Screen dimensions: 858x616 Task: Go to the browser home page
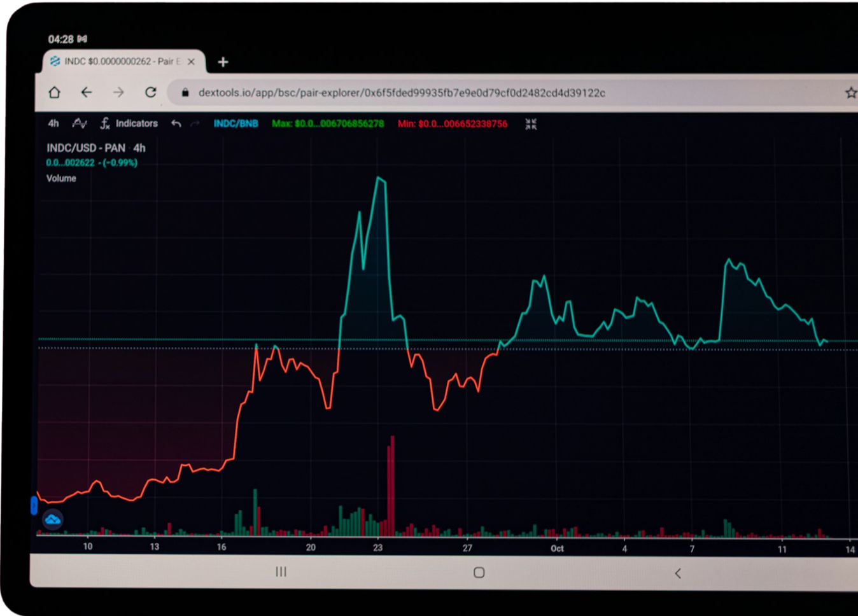[55, 92]
